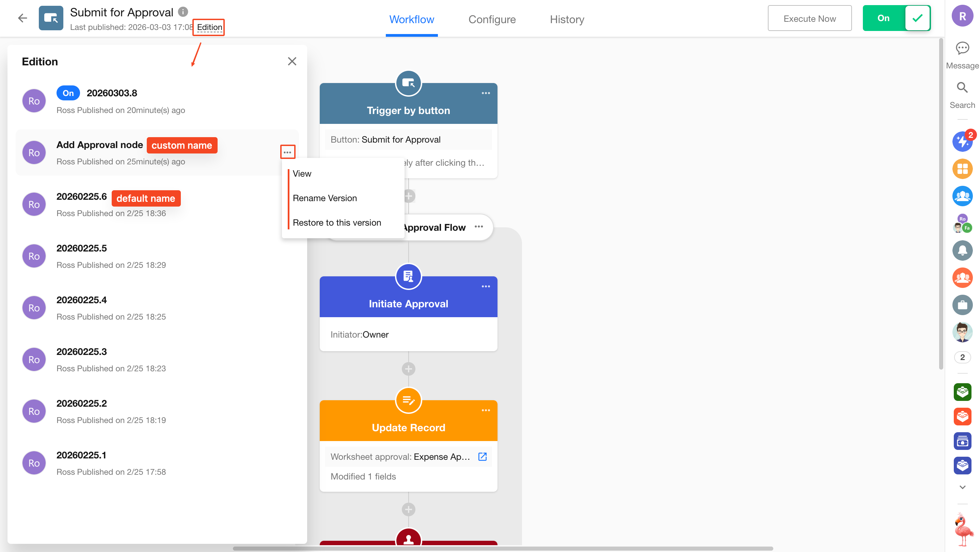This screenshot has height=552, width=980.
Task: Open the three-dot menu on Update Record node
Action: pos(486,410)
